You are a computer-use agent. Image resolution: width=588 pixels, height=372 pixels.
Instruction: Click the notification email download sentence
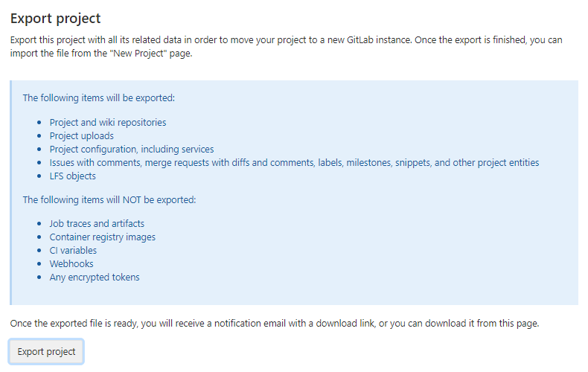click(x=274, y=324)
